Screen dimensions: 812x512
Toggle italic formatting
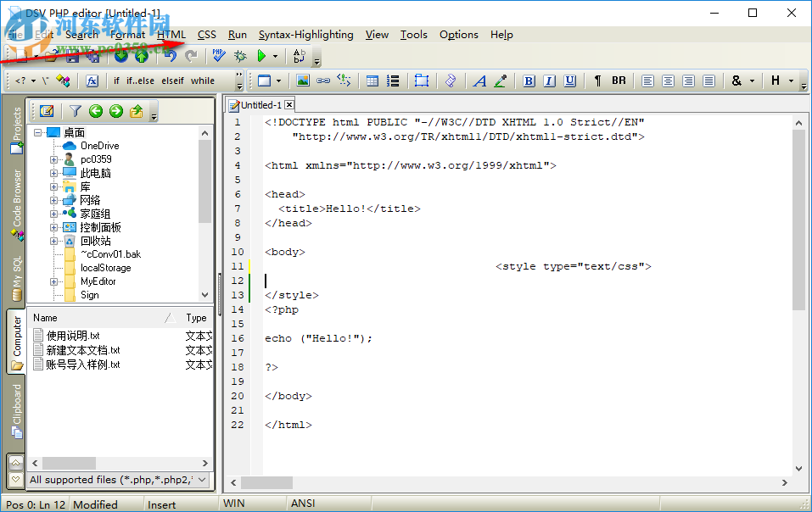548,81
